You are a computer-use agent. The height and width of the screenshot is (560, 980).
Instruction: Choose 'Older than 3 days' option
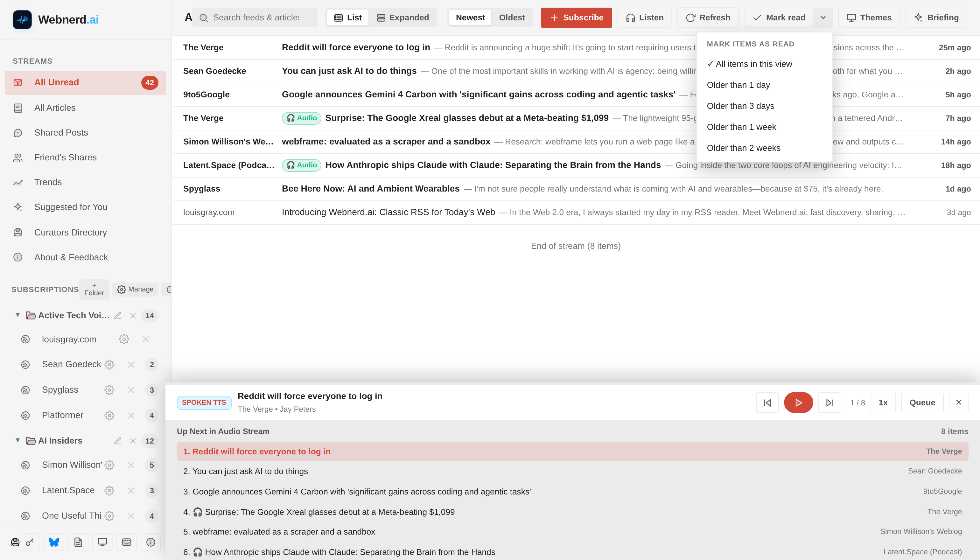point(764,106)
